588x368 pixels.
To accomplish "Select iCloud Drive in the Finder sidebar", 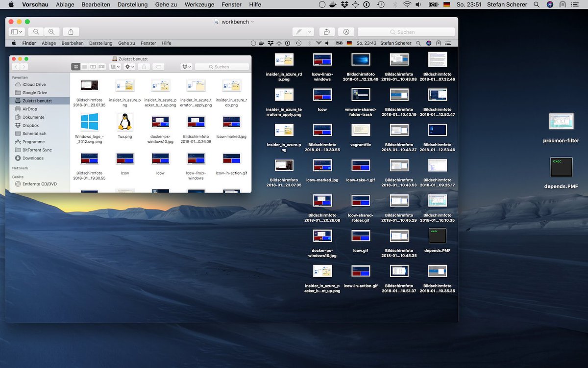I will 34,84.
